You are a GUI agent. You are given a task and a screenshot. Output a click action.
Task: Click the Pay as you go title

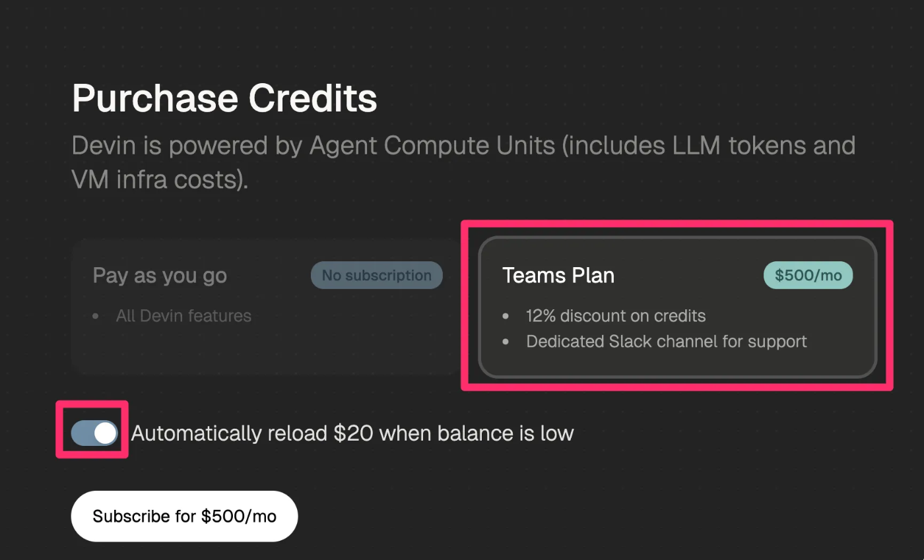[x=160, y=276]
